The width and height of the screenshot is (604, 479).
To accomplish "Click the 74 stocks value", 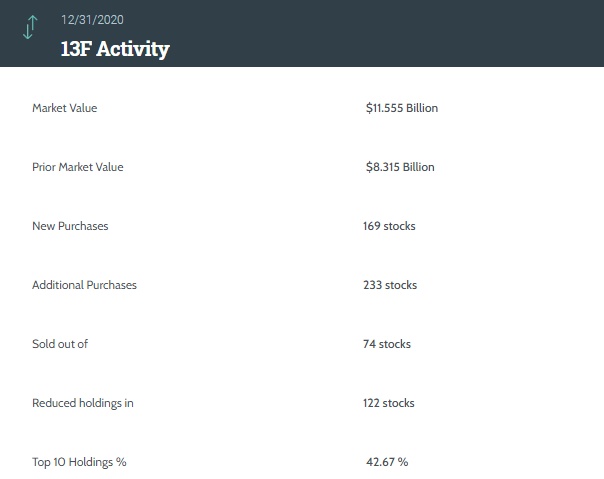I will pos(387,344).
